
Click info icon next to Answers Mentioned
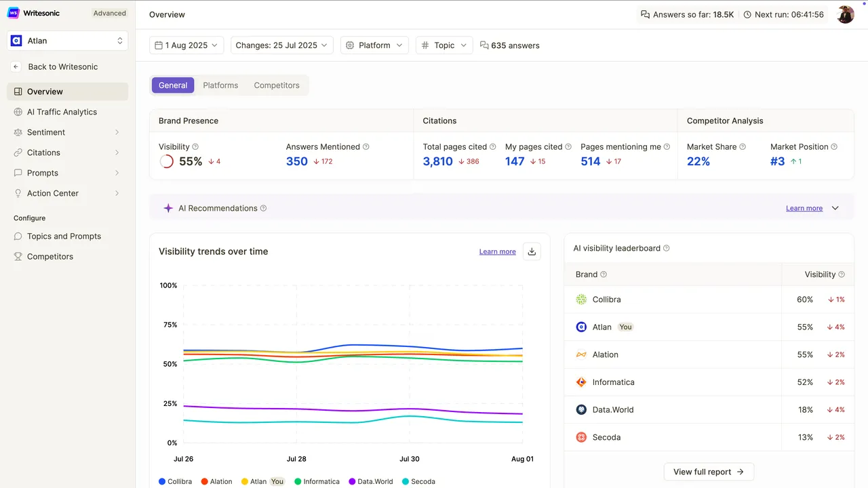366,146
